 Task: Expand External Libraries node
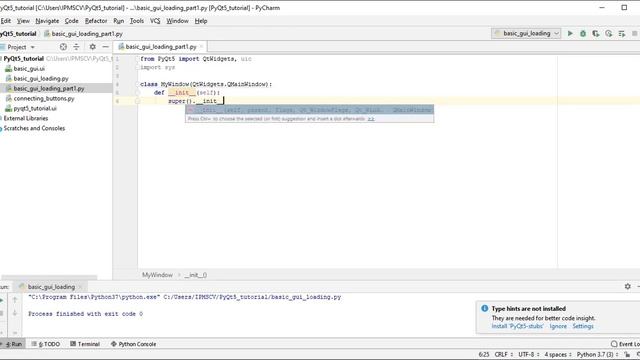click(x=25, y=118)
